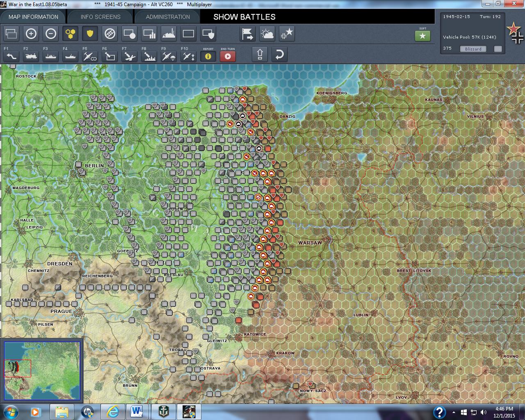Open the weather cloud and sun icon
The width and height of the screenshot is (525, 420).
point(267,34)
